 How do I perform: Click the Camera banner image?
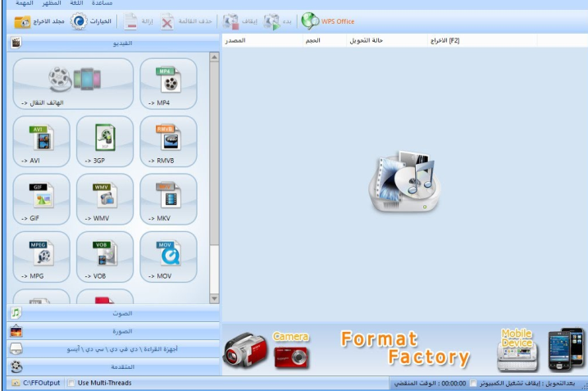click(x=267, y=350)
